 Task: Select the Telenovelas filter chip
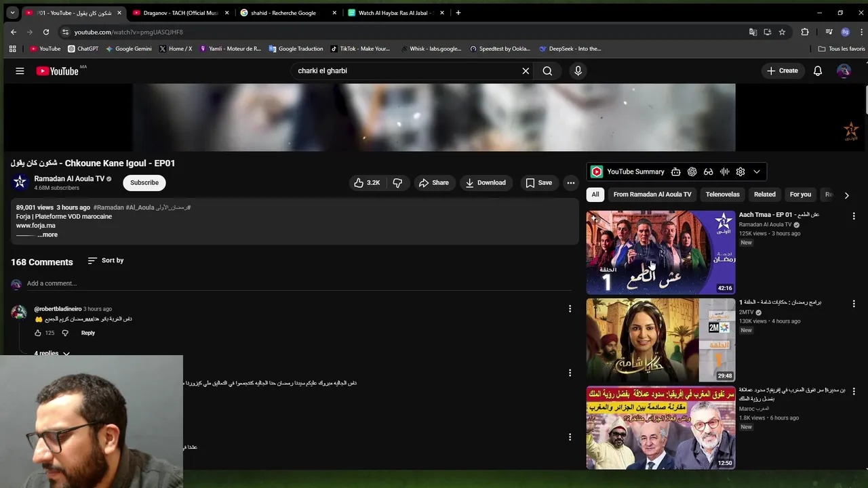click(723, 195)
